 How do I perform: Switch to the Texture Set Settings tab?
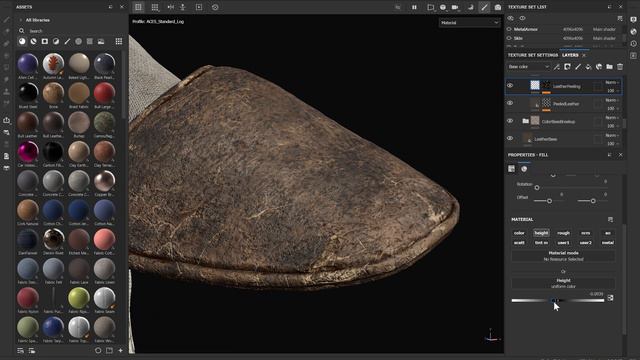pos(533,55)
